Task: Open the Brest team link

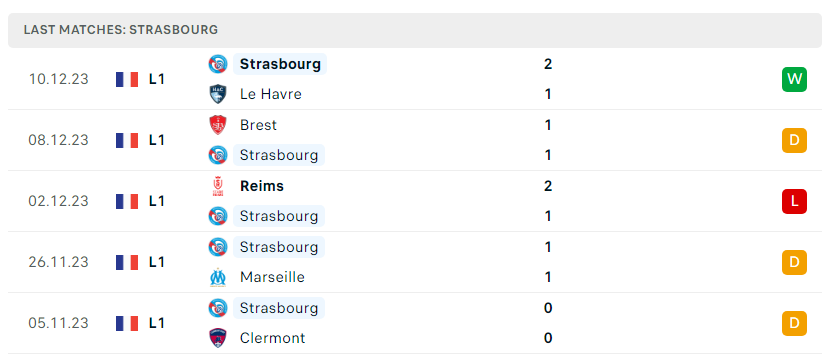Action: (x=258, y=125)
